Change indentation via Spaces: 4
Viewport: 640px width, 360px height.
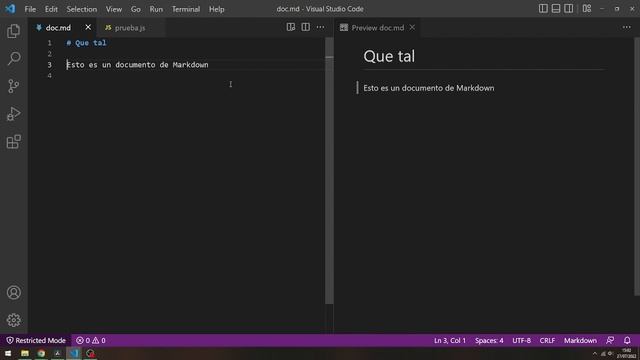pos(489,340)
